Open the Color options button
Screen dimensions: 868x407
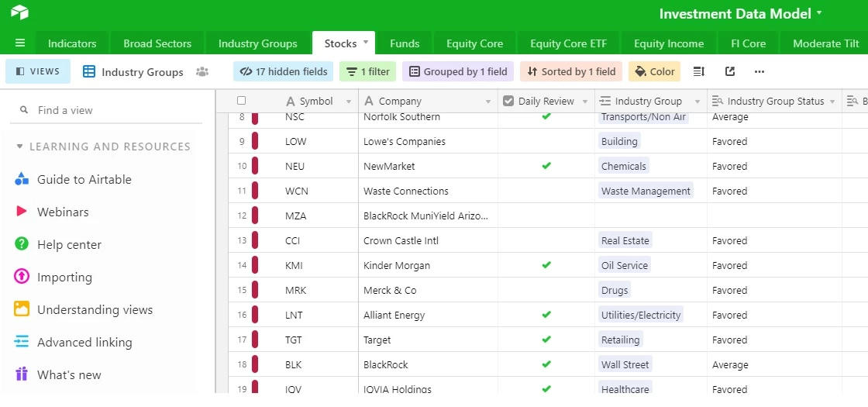click(654, 71)
